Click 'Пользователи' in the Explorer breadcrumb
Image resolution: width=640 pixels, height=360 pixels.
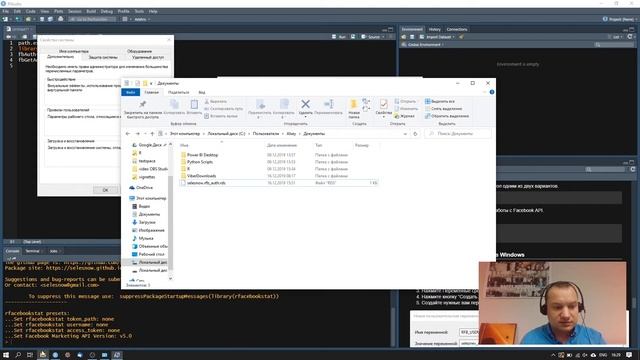266,134
